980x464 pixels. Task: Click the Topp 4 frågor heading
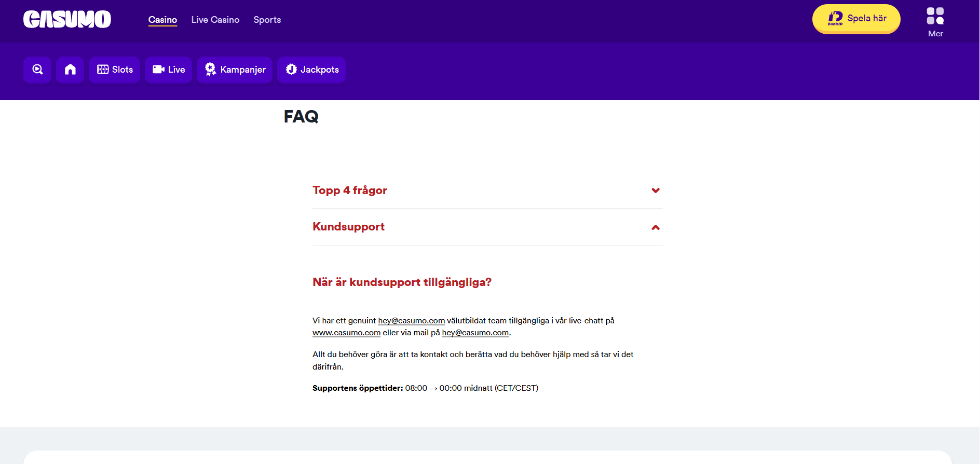(350, 190)
